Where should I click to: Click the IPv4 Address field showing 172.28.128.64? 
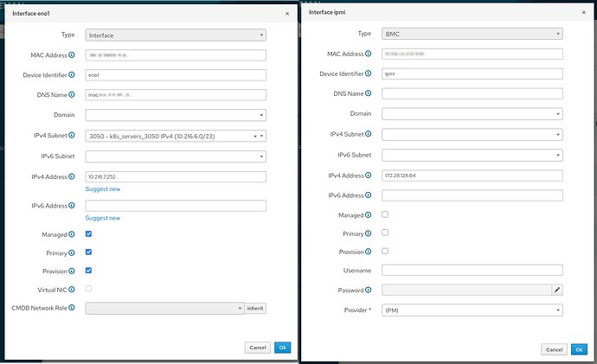pos(472,176)
